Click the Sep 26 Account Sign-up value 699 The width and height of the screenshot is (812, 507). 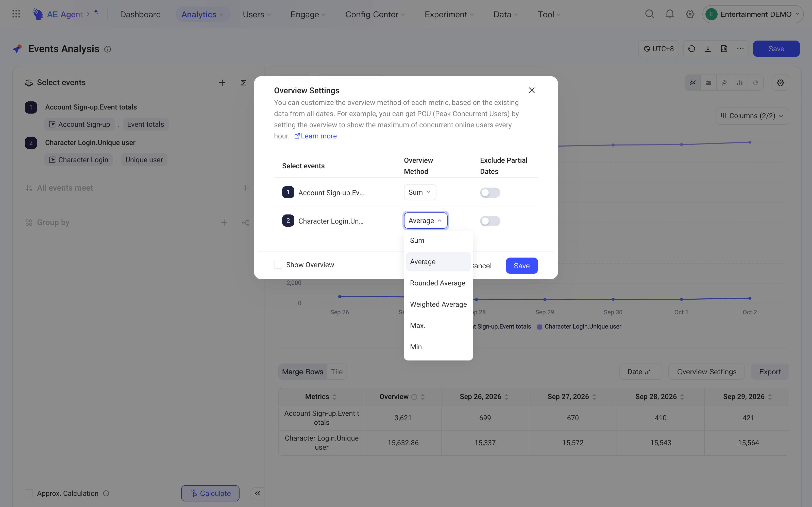coord(485,418)
